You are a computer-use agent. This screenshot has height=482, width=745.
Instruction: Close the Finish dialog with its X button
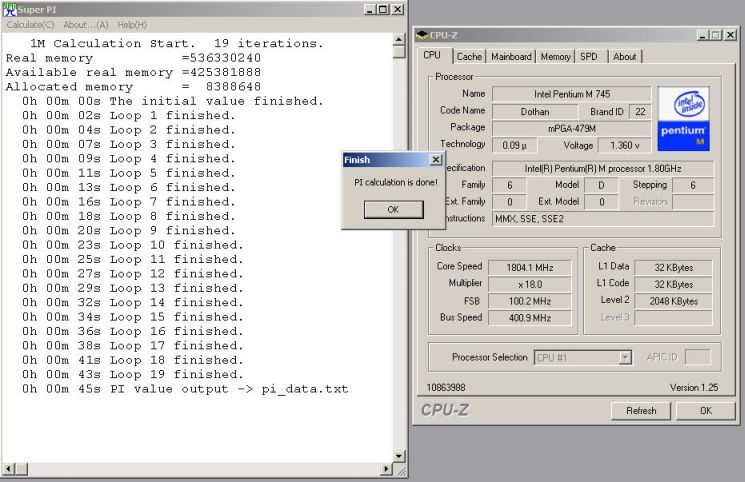(x=436, y=160)
